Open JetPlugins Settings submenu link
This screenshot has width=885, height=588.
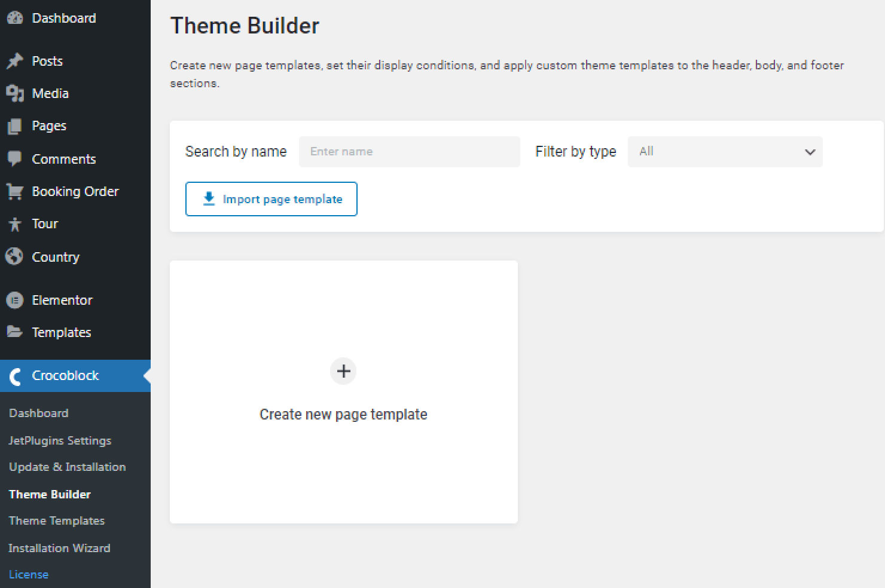(x=60, y=440)
